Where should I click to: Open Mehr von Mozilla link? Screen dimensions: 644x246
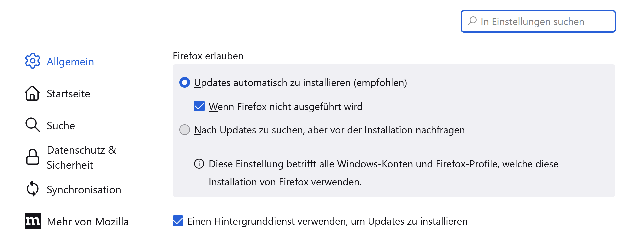click(88, 222)
